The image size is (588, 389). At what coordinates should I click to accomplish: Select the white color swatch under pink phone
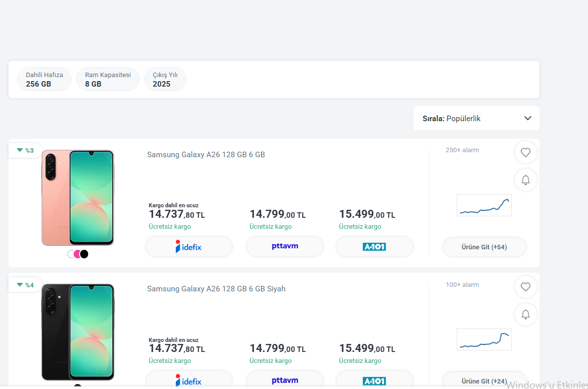pyautogui.click(x=71, y=254)
